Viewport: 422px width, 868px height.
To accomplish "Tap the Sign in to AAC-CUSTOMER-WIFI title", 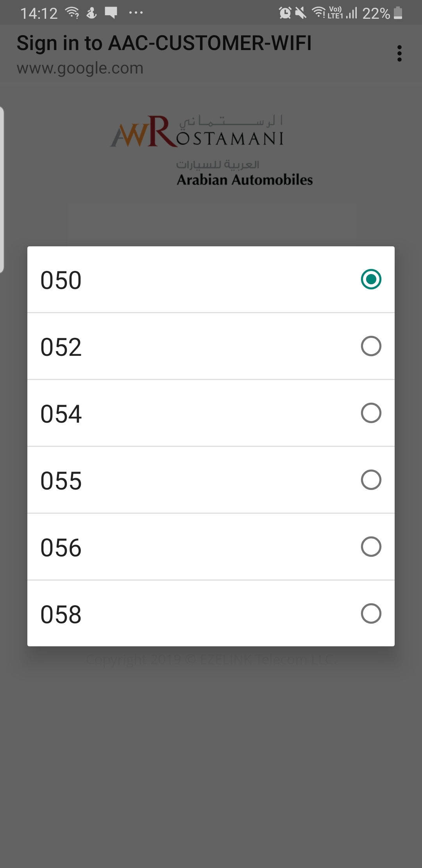I will pyautogui.click(x=164, y=43).
